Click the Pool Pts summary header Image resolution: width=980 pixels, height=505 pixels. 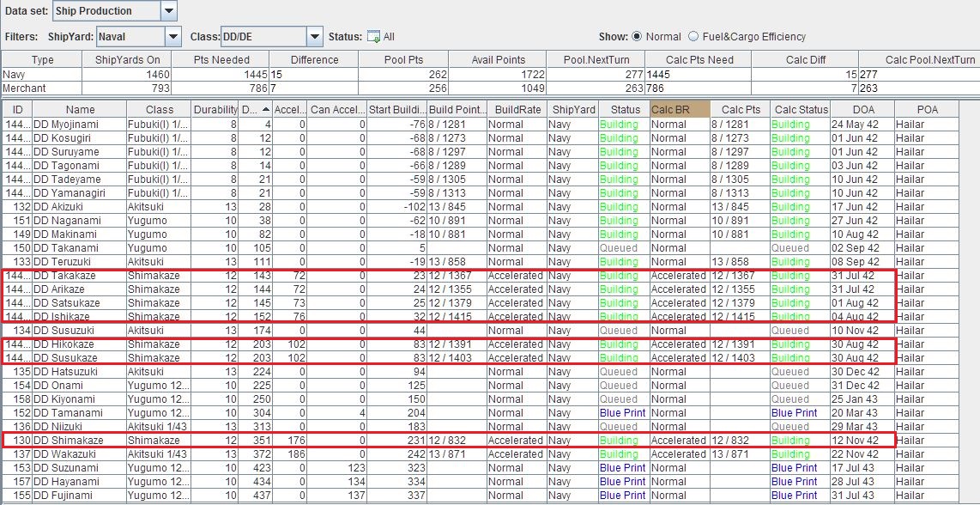pos(403,60)
